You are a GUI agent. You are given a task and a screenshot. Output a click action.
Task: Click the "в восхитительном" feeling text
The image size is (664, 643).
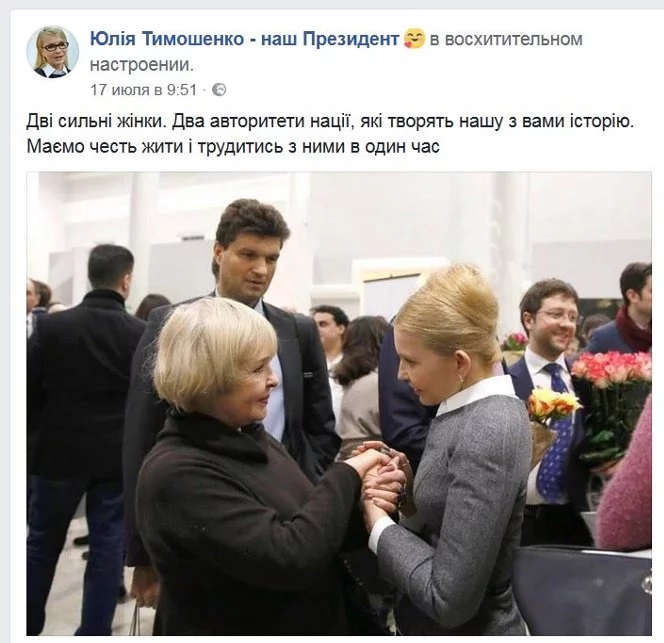tap(506, 39)
